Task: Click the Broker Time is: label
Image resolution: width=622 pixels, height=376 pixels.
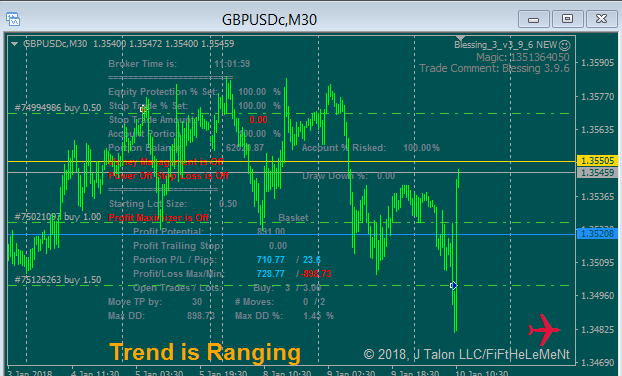Action: 142,64
